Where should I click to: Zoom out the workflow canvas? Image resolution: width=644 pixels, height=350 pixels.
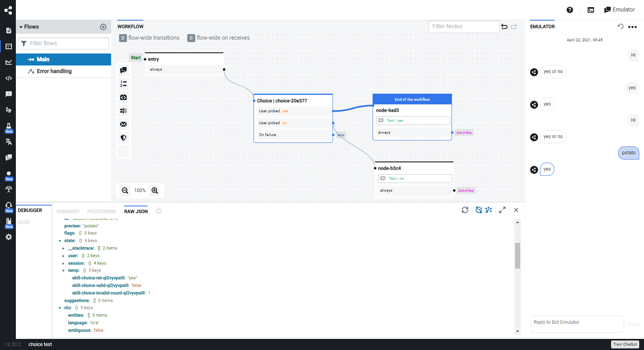(x=125, y=190)
